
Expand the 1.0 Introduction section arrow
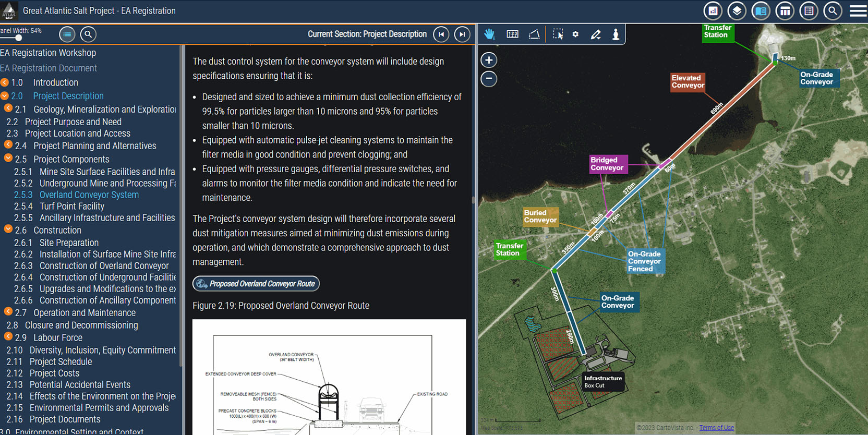(5, 82)
